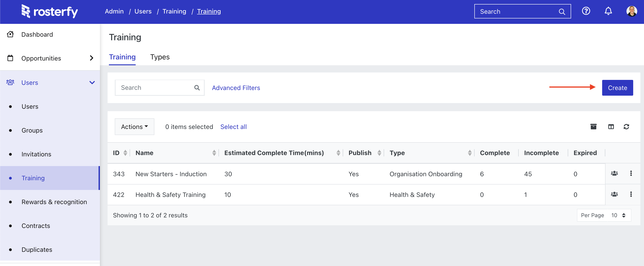Focus the training list Search field

tap(159, 88)
